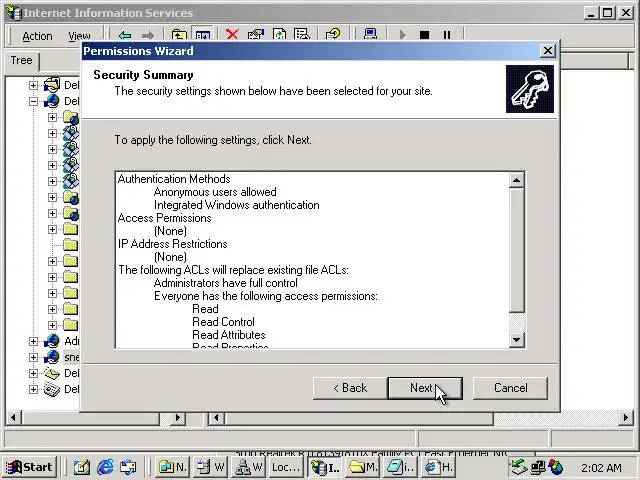The image size is (640, 480).
Task: Collapse the expanded Del node minus box
Action: point(33,101)
